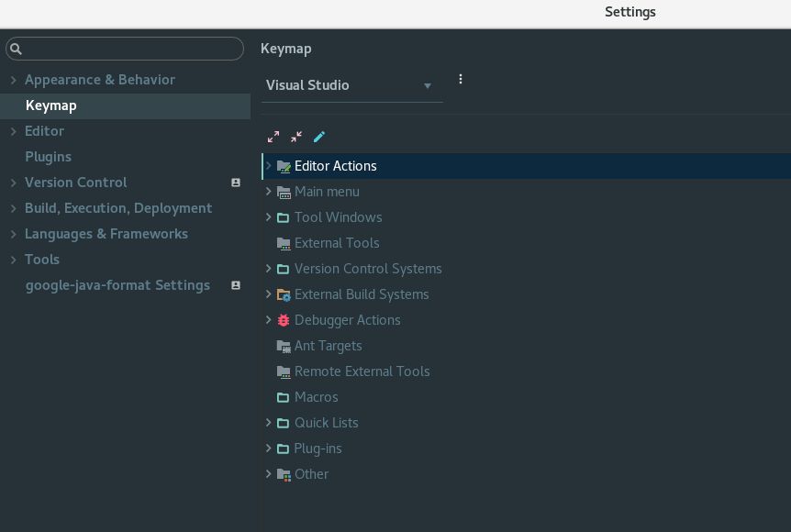Screen dimensions: 791x532
Task: Click the External Build Systems gear-folder icon
Action: click(x=284, y=294)
